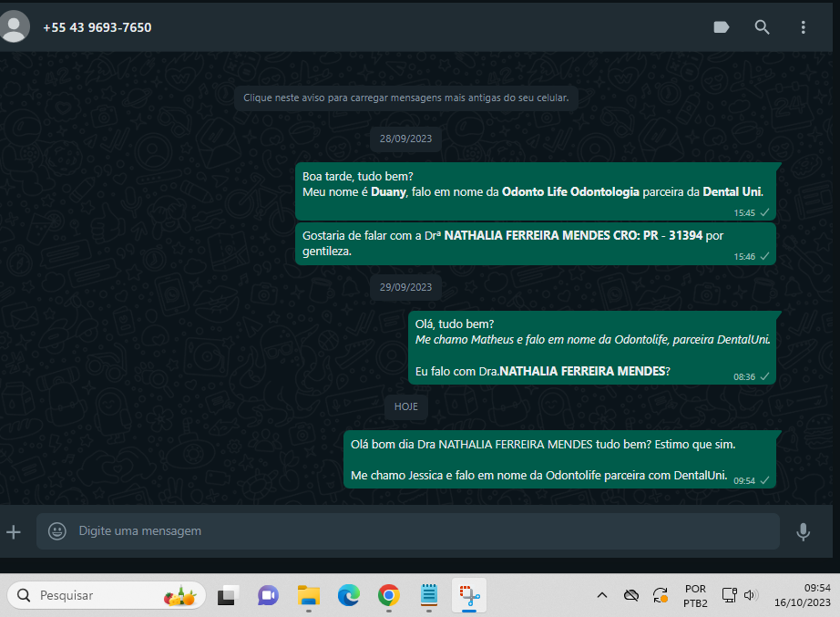Open Notepad from taskbar

click(429, 594)
